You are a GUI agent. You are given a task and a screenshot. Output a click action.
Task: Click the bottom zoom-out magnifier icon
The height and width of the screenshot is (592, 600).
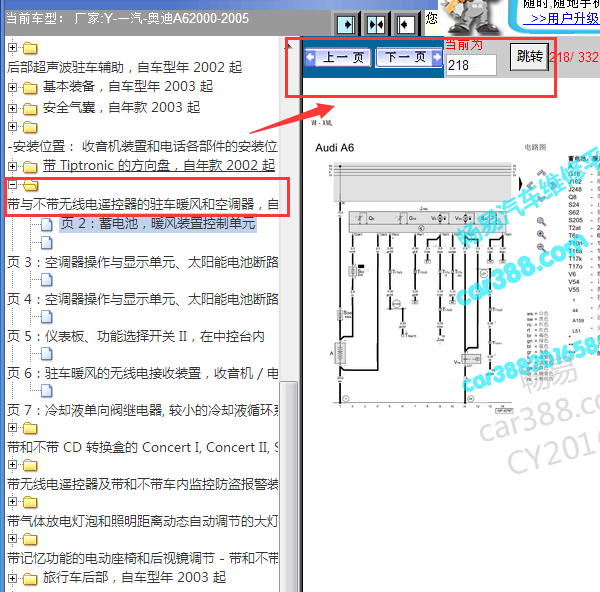541,248
